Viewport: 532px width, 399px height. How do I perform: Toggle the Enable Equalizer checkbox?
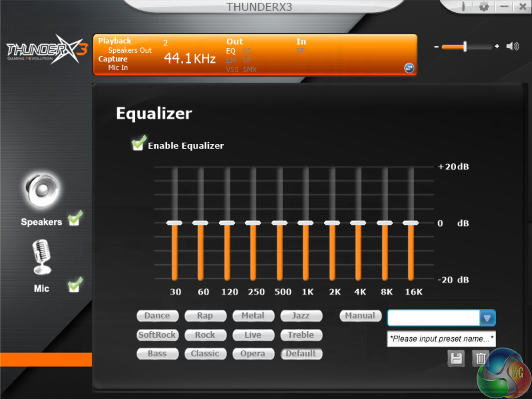pos(138,143)
